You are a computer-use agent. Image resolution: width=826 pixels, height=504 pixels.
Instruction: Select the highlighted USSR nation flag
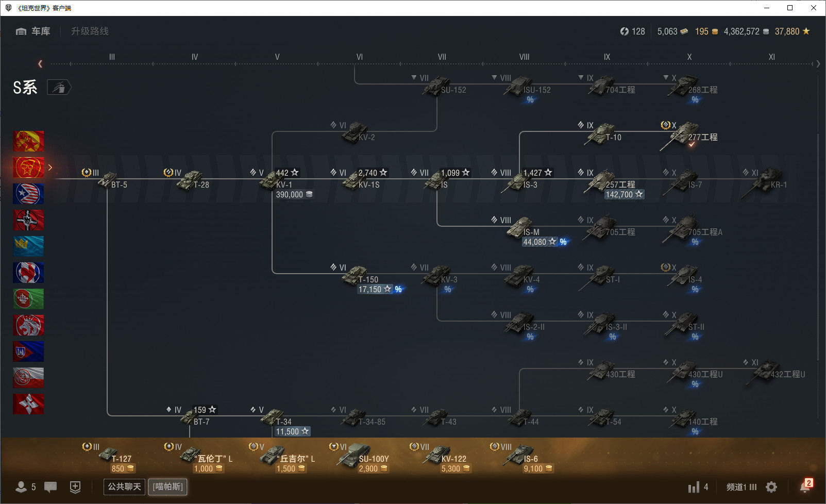(x=28, y=167)
